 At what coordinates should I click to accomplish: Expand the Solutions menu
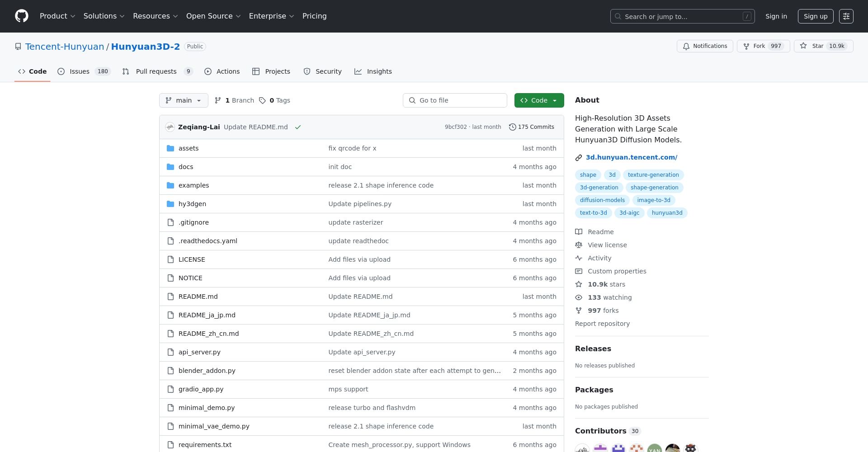click(x=104, y=16)
